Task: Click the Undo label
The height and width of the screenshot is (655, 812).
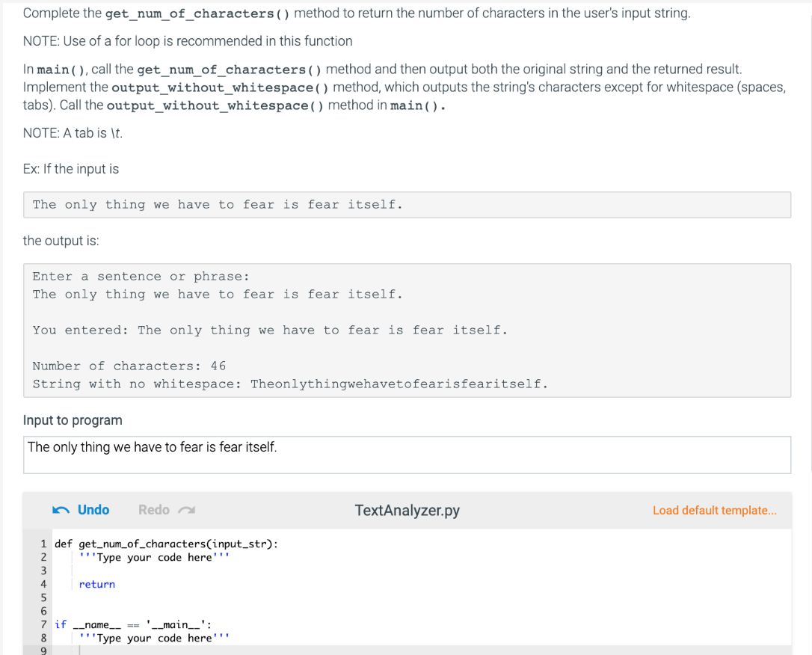Action: pyautogui.click(x=93, y=510)
